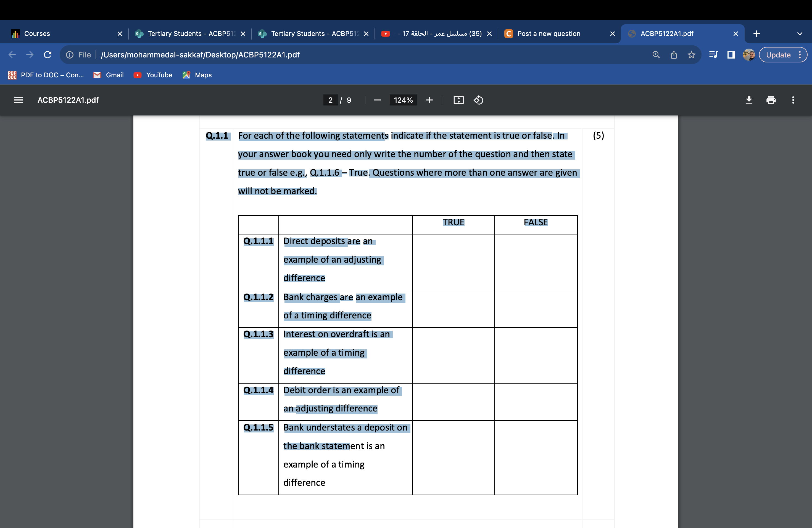Click the fit-to-page icon
Viewport: 812px width, 528px height.
coord(458,100)
